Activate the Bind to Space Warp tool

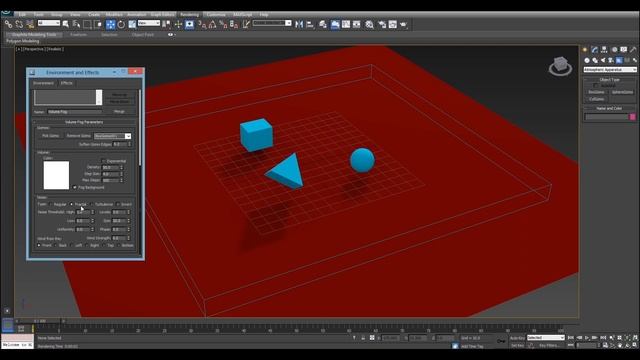pos(30,24)
